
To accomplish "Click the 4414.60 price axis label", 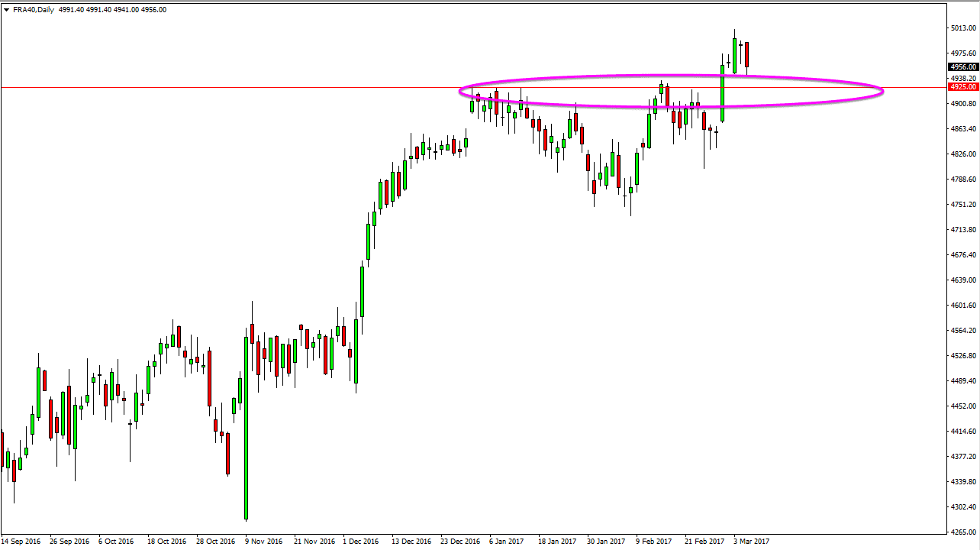I will [x=964, y=432].
